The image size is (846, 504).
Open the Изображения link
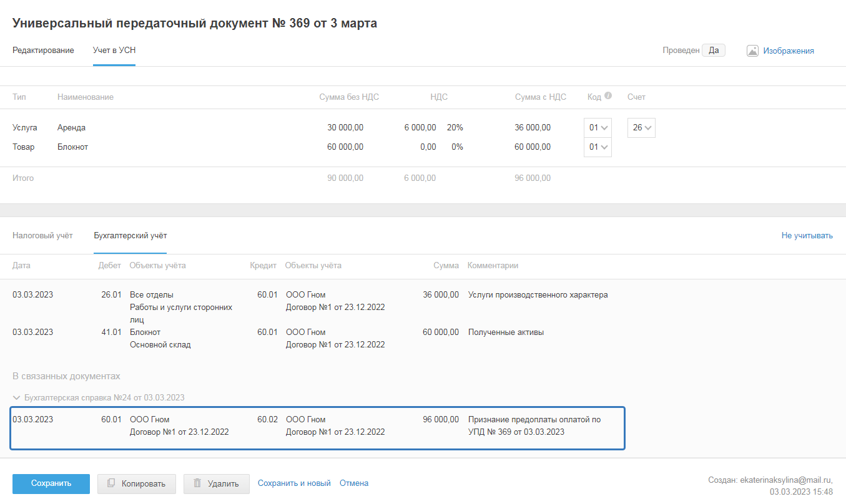point(789,51)
